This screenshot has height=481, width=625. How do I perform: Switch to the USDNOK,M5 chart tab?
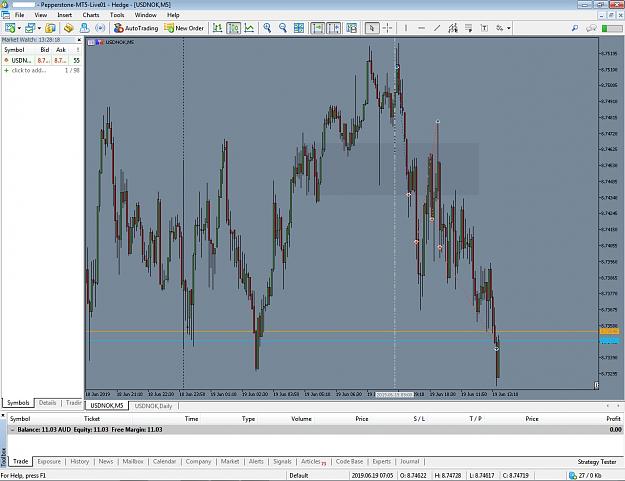pyautogui.click(x=107, y=406)
